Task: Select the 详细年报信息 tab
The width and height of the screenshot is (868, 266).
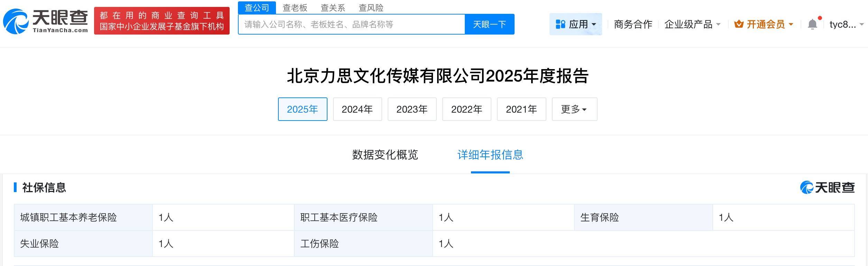Action: [x=490, y=155]
